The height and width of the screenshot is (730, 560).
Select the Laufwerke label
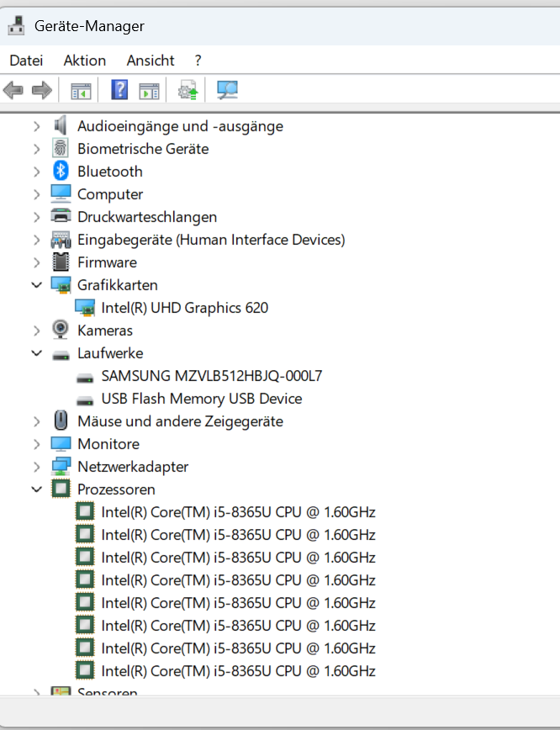[110, 353]
